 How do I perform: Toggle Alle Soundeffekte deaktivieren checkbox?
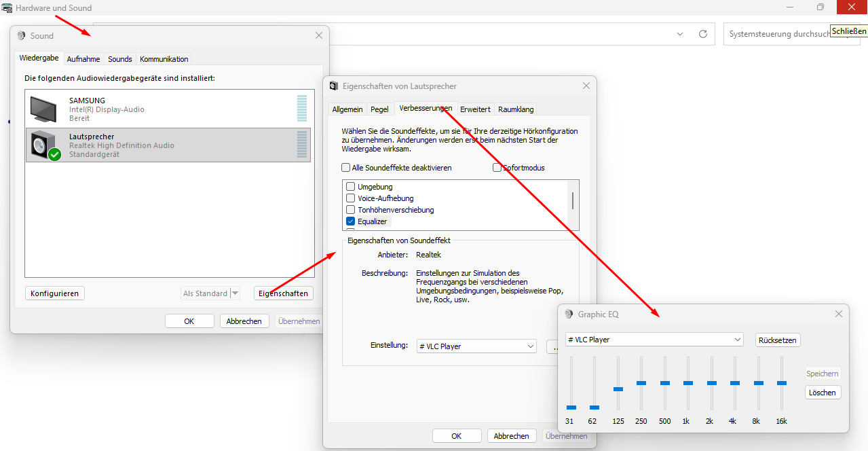coord(346,168)
